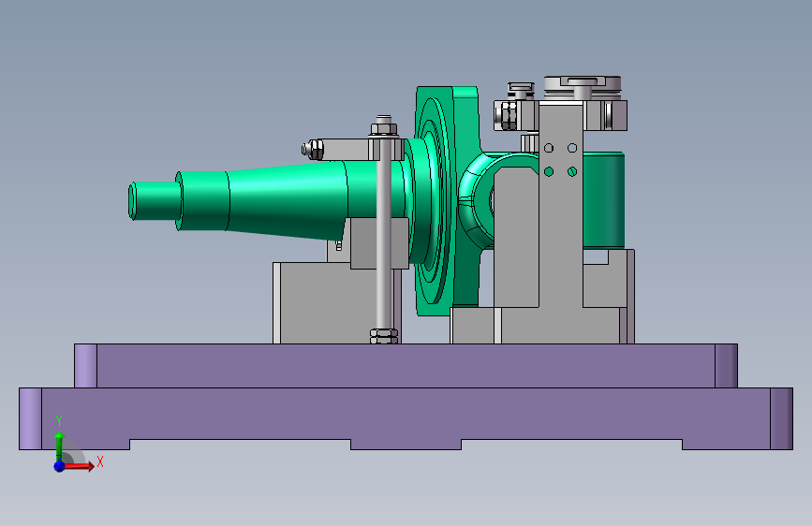Click the blue Z axis ball of triad
Viewport: 812px width, 526px height.
point(60,466)
